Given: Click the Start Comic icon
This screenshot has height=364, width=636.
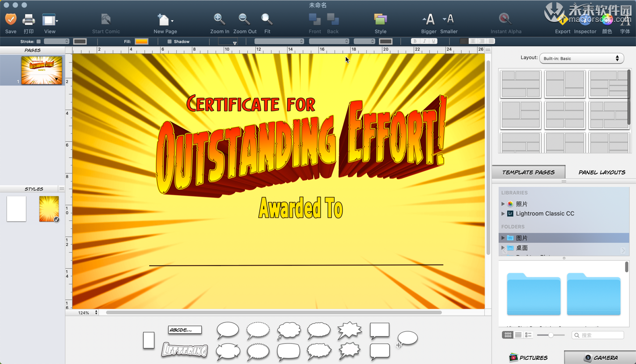Looking at the screenshot, I should pyautogui.click(x=106, y=19).
